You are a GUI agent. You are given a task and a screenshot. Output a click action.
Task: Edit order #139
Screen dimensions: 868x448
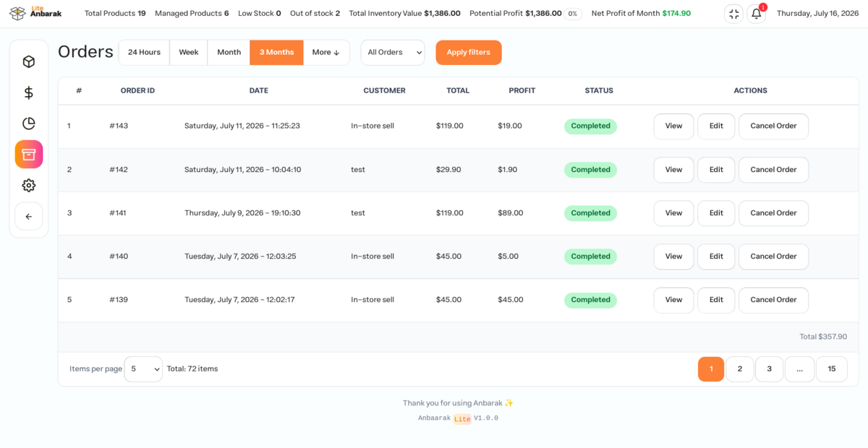point(716,300)
